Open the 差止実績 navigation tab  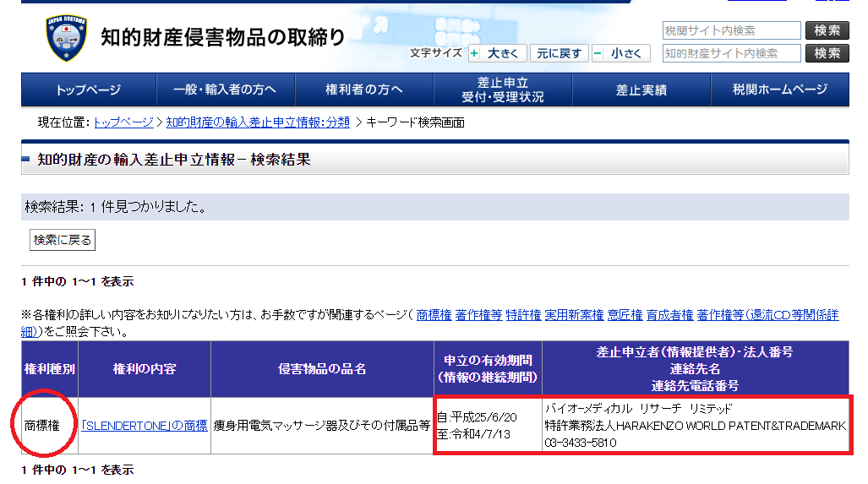pyautogui.click(x=641, y=90)
